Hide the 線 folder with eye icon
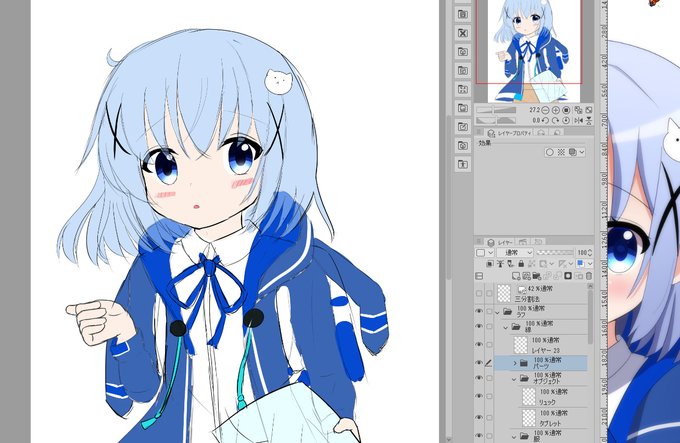Image resolution: width=680 pixels, height=443 pixels. point(479,326)
